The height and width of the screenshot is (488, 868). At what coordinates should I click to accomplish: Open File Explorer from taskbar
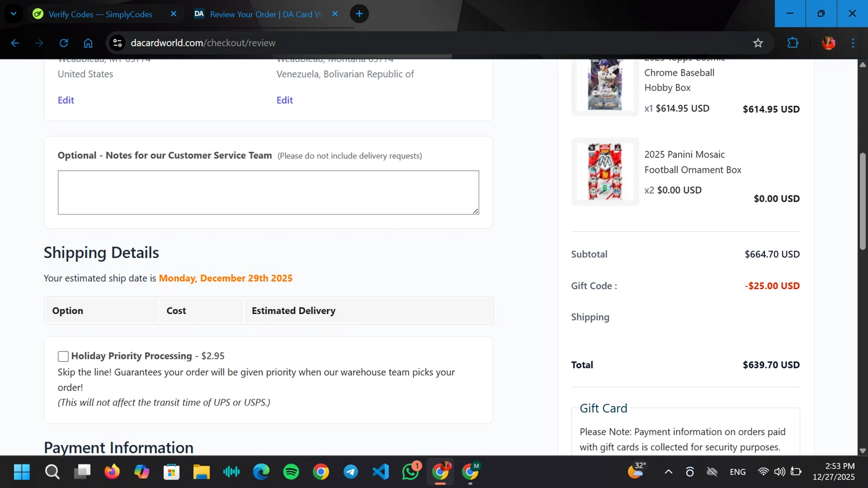[201, 472]
